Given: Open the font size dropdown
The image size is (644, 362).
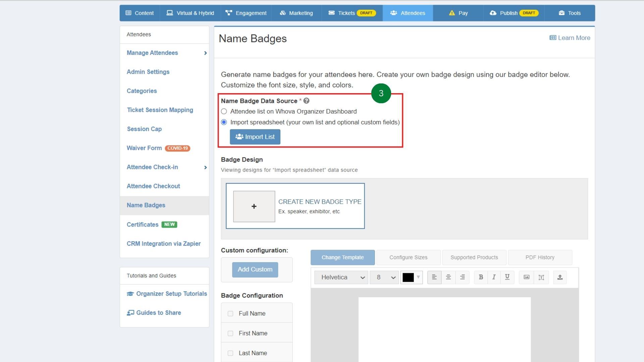Looking at the screenshot, I should tap(384, 277).
